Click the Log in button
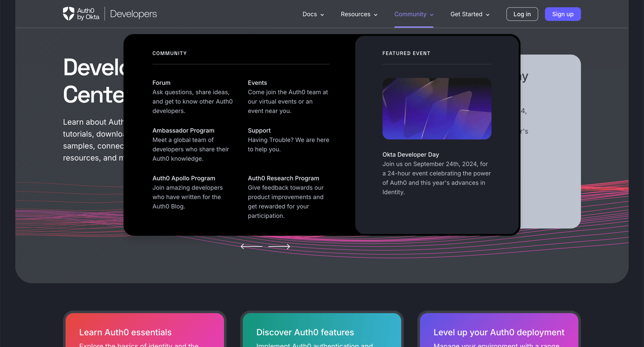The image size is (644, 347). click(x=522, y=14)
